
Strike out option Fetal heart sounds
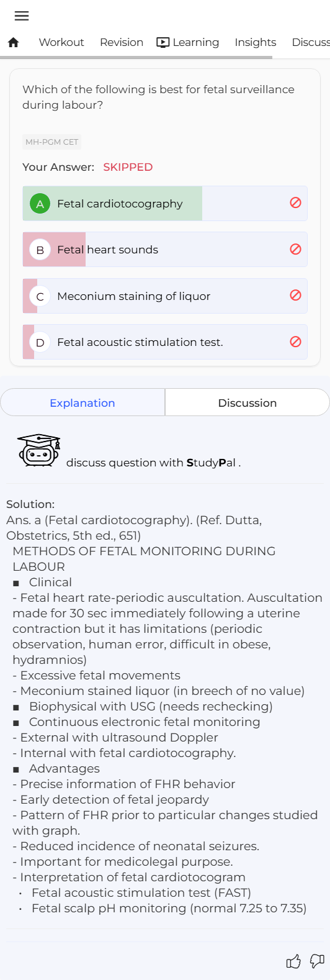pyautogui.click(x=296, y=249)
